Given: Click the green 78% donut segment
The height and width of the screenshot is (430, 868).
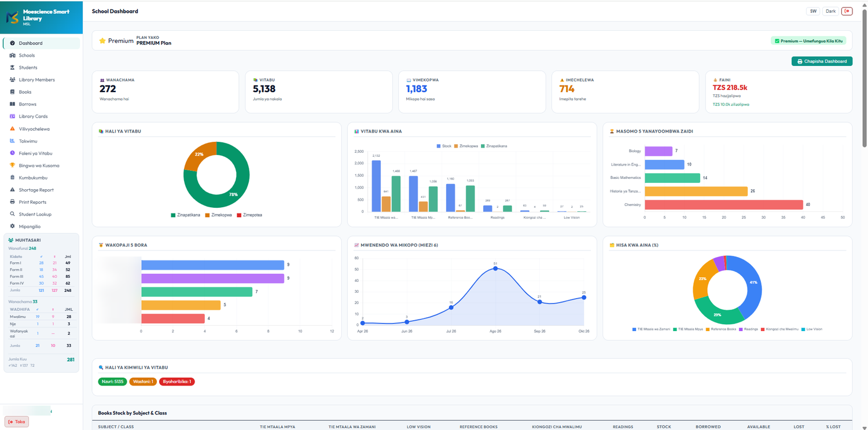Looking at the screenshot, I should [234, 194].
